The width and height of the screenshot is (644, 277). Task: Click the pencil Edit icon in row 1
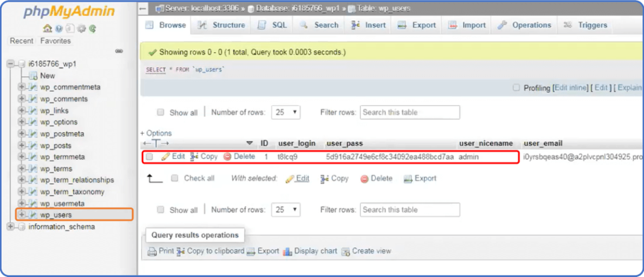pos(166,157)
